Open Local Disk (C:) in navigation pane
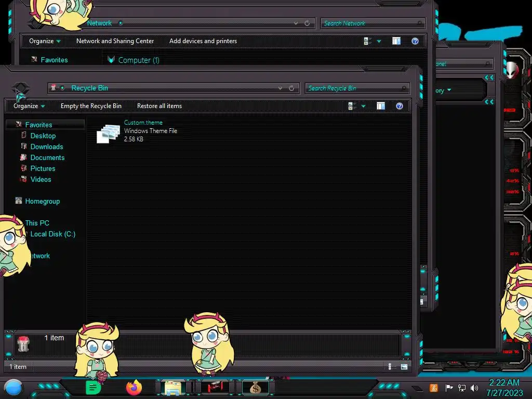 53,234
